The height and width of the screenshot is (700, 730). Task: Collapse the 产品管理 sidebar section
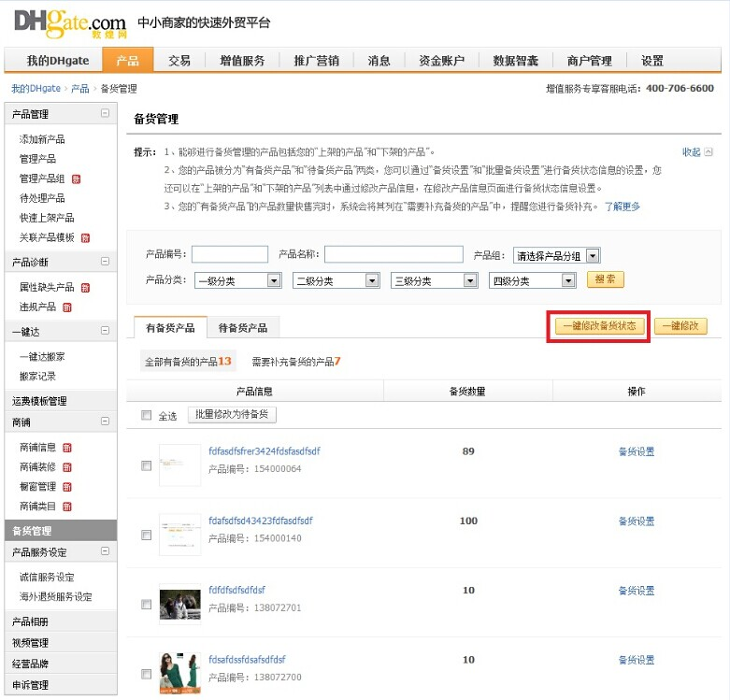106,113
